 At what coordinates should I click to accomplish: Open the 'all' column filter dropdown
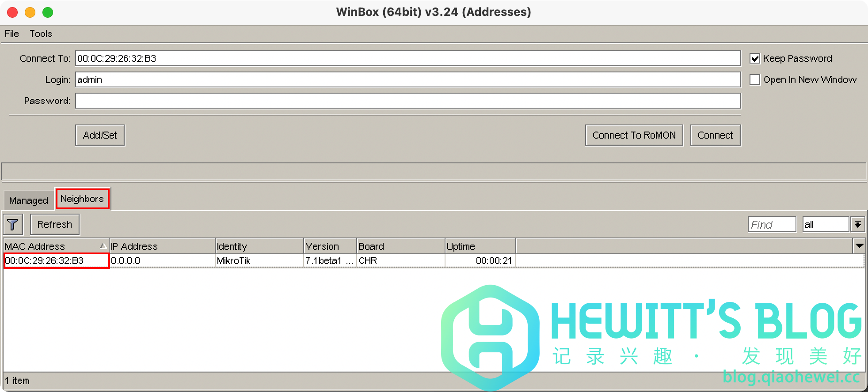[858, 225]
